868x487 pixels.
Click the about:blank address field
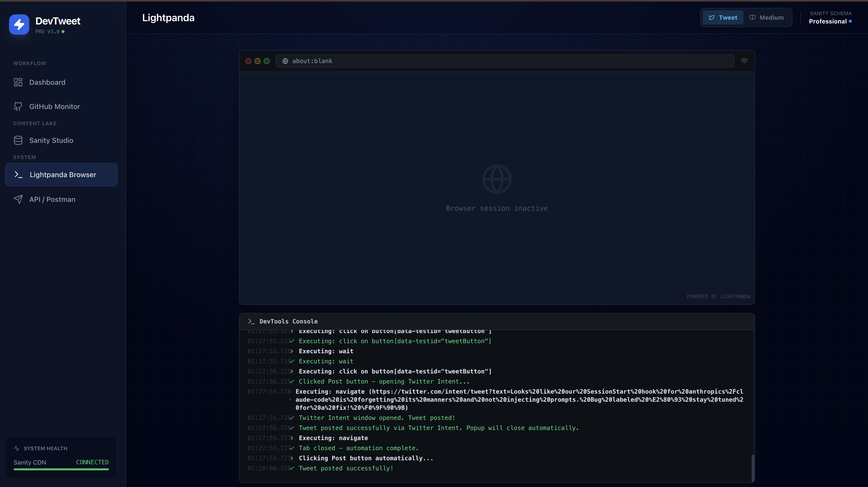click(x=505, y=61)
